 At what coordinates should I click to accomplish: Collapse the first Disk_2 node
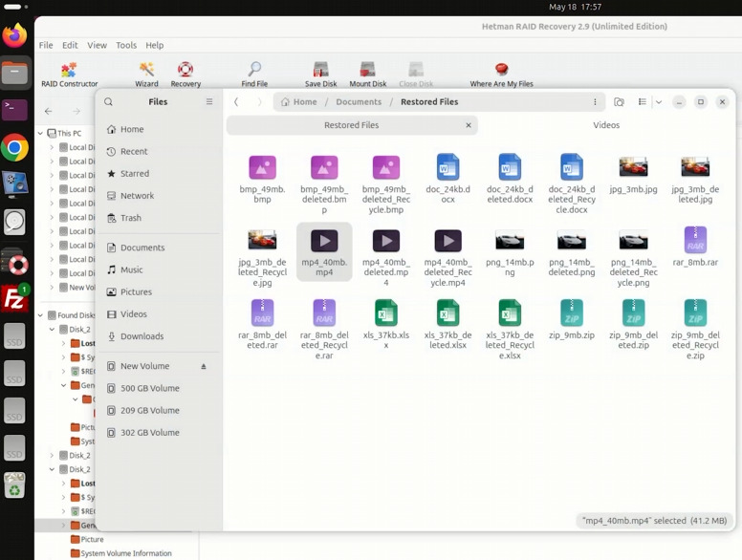pyautogui.click(x=52, y=329)
